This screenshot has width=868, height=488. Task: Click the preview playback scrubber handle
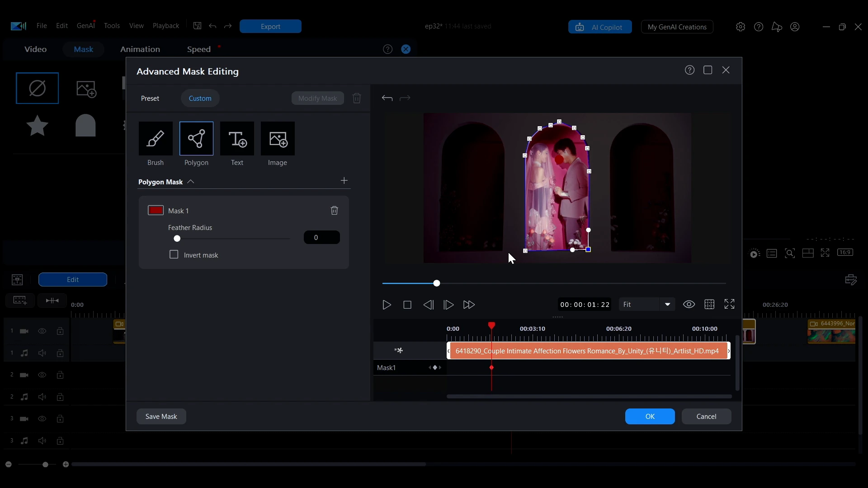437,283
